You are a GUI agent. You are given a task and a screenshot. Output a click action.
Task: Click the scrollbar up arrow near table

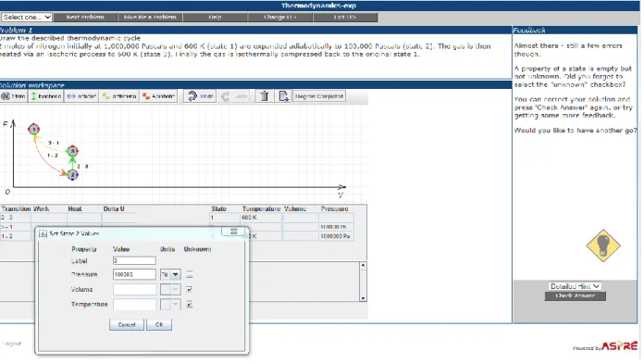[363, 265]
